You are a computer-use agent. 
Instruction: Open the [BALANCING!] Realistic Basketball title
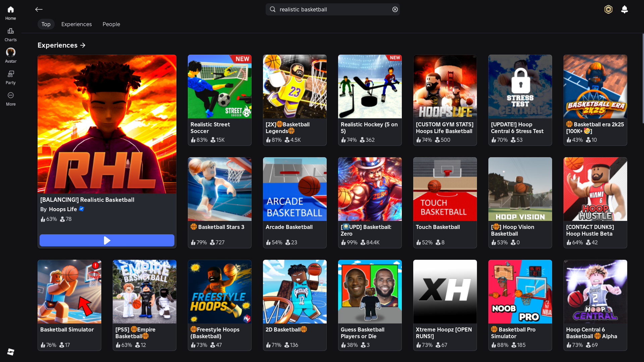tap(87, 200)
